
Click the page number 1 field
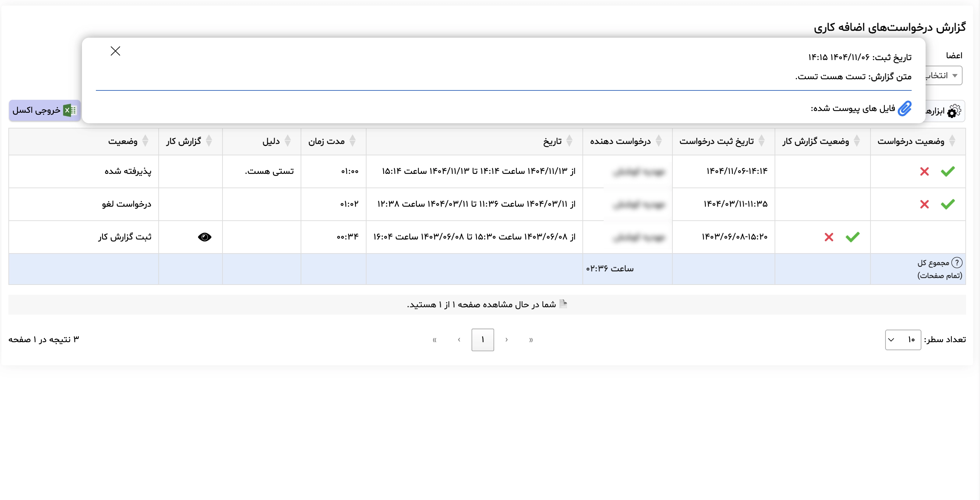[x=482, y=340]
